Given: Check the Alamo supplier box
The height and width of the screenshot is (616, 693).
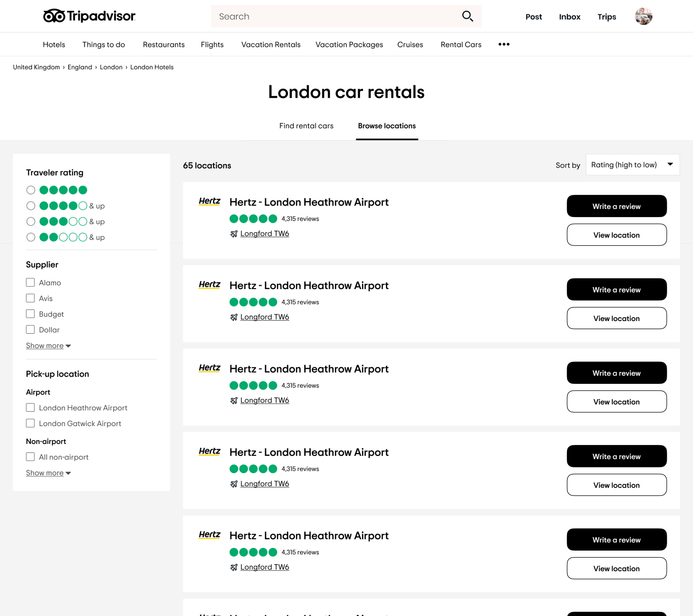Looking at the screenshot, I should (30, 283).
